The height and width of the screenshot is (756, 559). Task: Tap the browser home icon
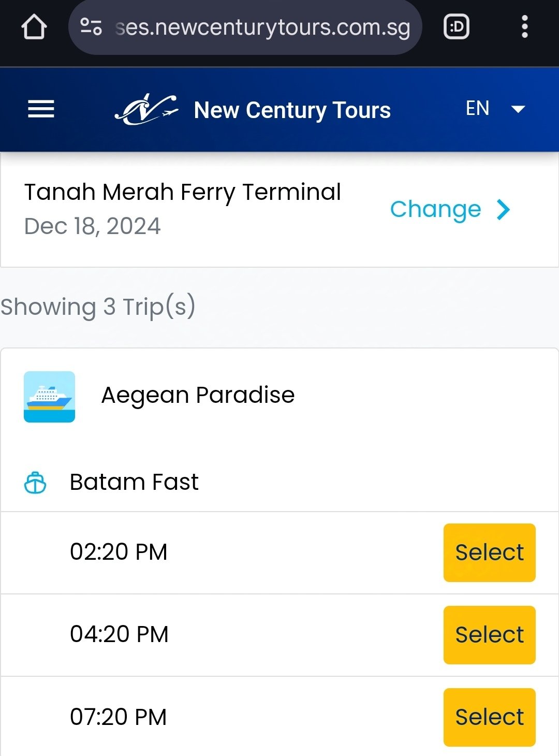pos(34,27)
